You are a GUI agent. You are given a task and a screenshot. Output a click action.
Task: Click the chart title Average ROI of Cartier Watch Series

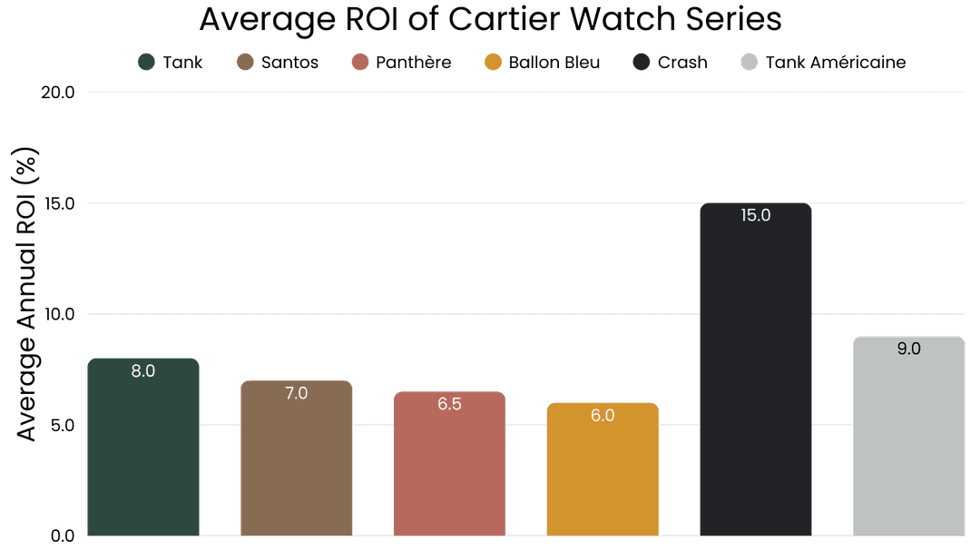pyautogui.click(x=491, y=19)
